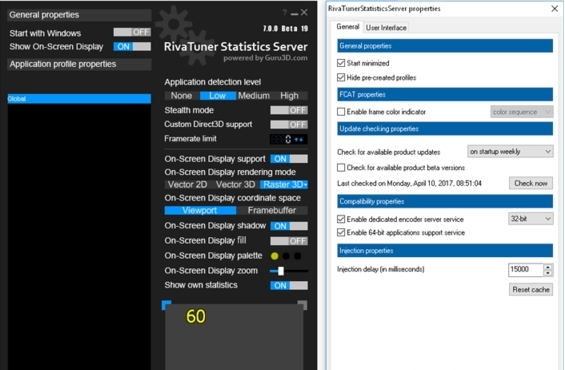Open the color sequence dropdown

(521, 112)
